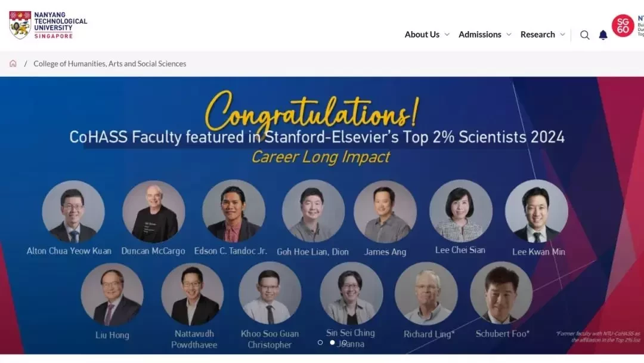Click Liu Hong's portrait photo
Screen dimensions: 644x363
coord(112,294)
